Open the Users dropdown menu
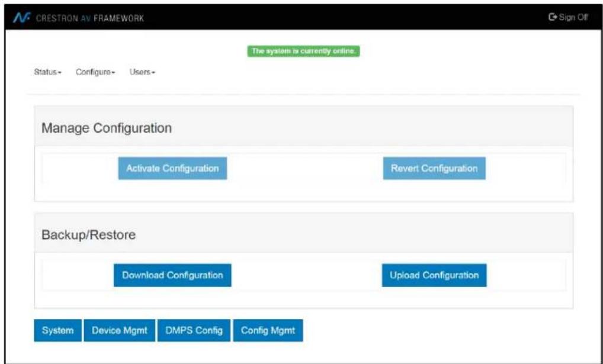 142,72
